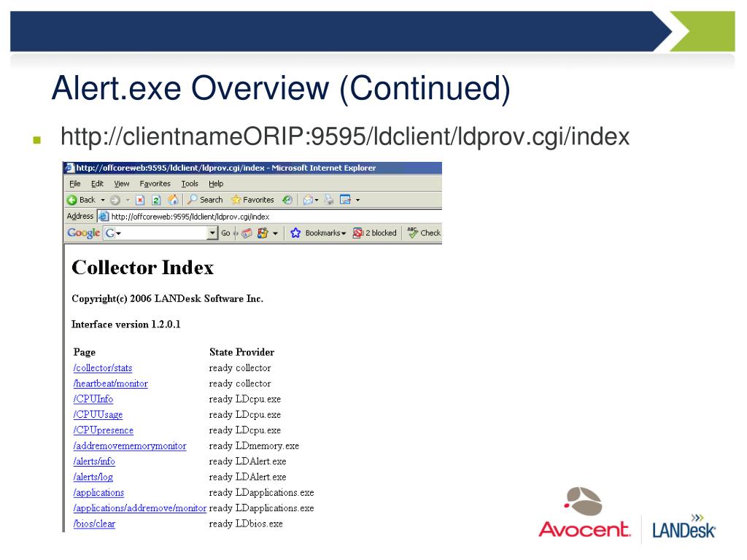
Task: Click the Google toolbar puzzle-piece icon
Action: pyautogui.click(x=263, y=233)
